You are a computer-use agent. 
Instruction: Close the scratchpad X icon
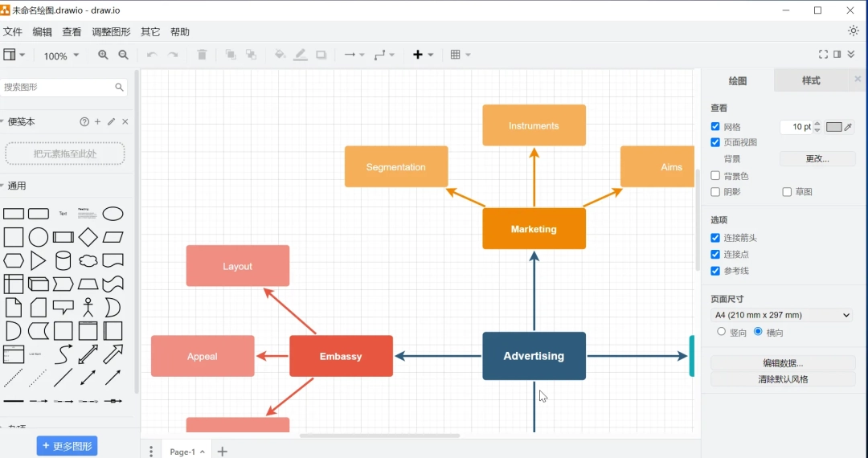click(125, 121)
